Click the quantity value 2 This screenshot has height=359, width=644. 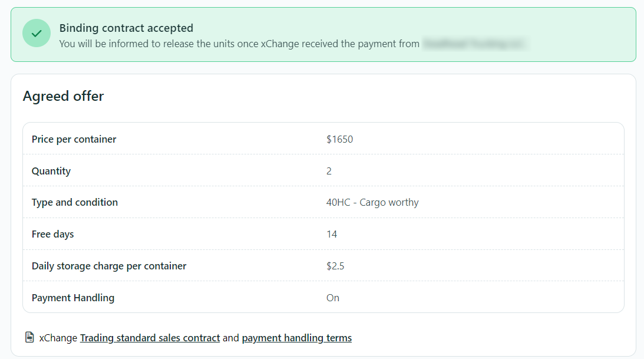(329, 171)
